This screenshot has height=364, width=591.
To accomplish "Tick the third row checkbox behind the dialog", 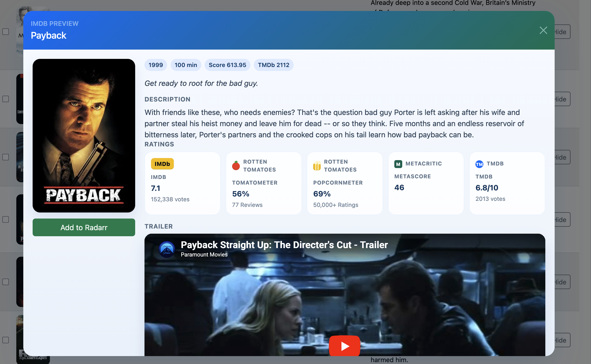I will pos(6,157).
